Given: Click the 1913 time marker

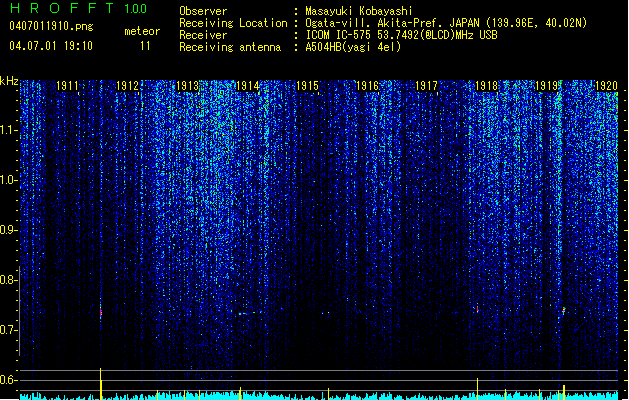Looking at the screenshot, I should coord(187,86).
